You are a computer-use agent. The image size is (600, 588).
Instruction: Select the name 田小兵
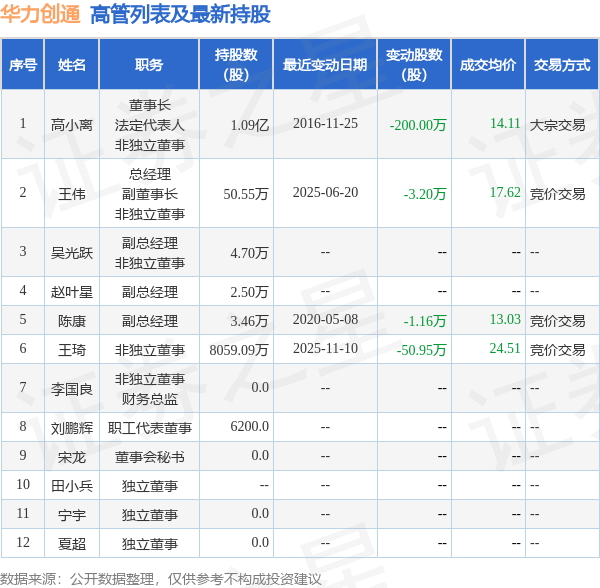pos(72,486)
